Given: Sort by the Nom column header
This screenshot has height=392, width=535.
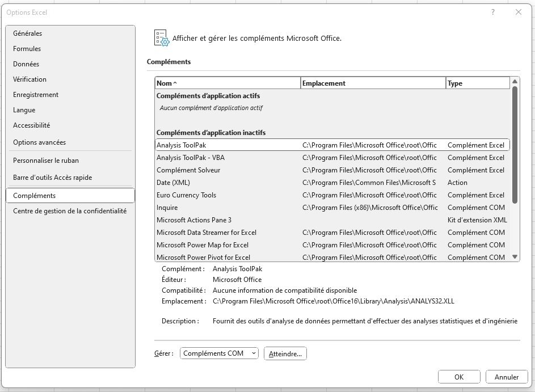Looking at the screenshot, I should click(228, 83).
